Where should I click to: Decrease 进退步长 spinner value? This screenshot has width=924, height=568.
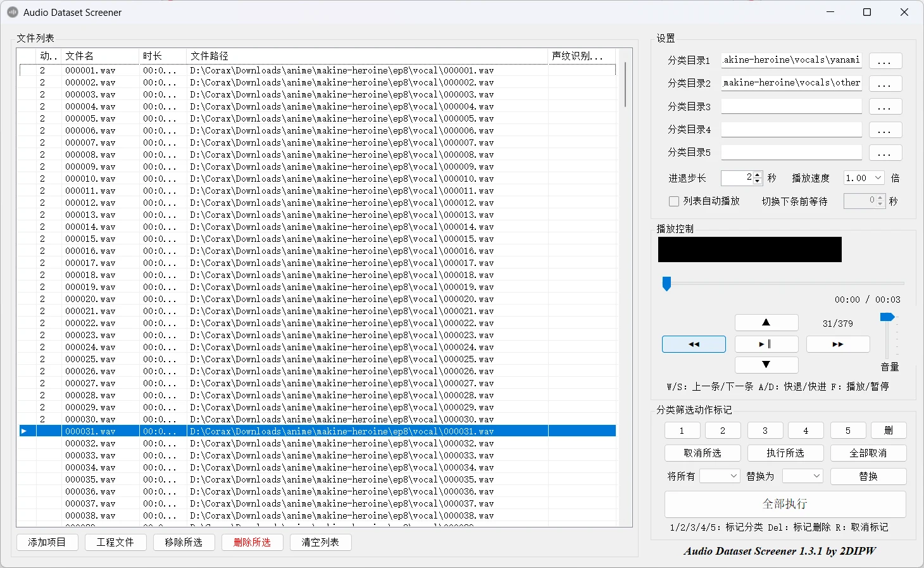[758, 182]
